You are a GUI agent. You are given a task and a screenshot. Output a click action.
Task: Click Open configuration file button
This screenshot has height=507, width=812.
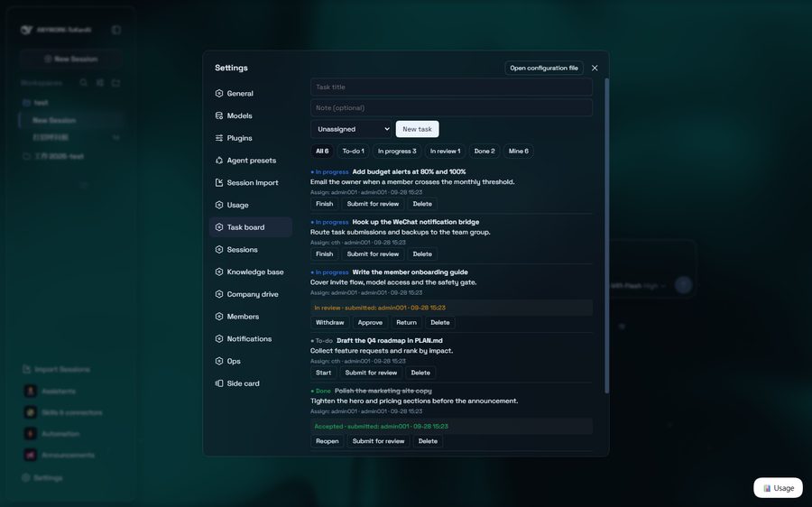coord(544,68)
